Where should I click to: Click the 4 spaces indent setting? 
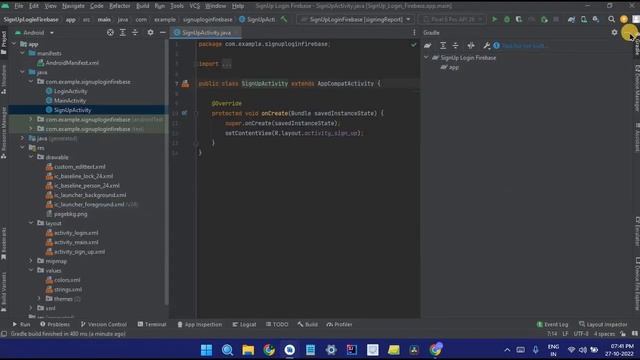(x=604, y=334)
